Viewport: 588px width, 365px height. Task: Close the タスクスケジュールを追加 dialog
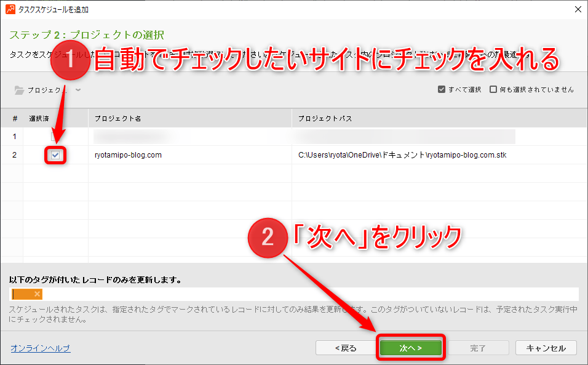(577, 9)
